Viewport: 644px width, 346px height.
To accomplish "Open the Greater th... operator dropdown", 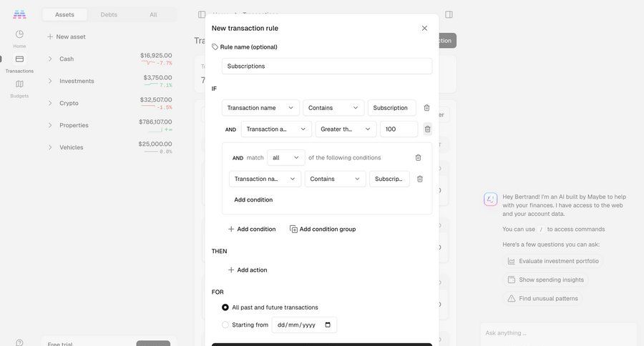I will (x=346, y=129).
